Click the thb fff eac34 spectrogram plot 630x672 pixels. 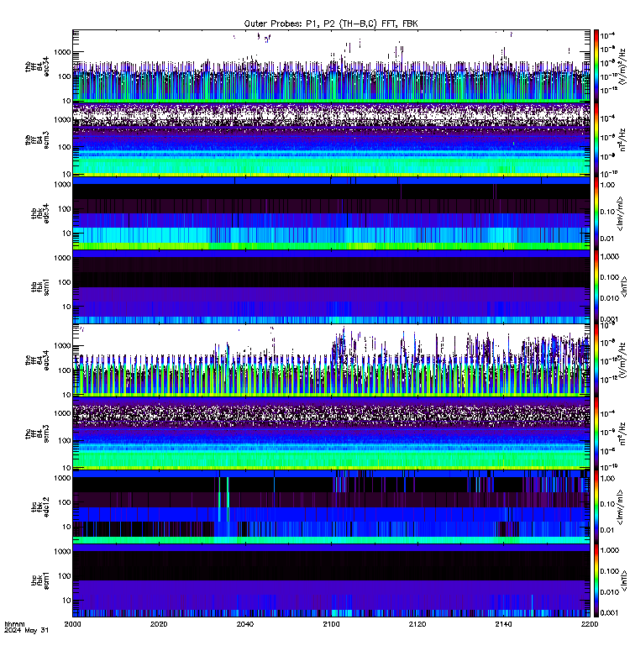(331, 66)
